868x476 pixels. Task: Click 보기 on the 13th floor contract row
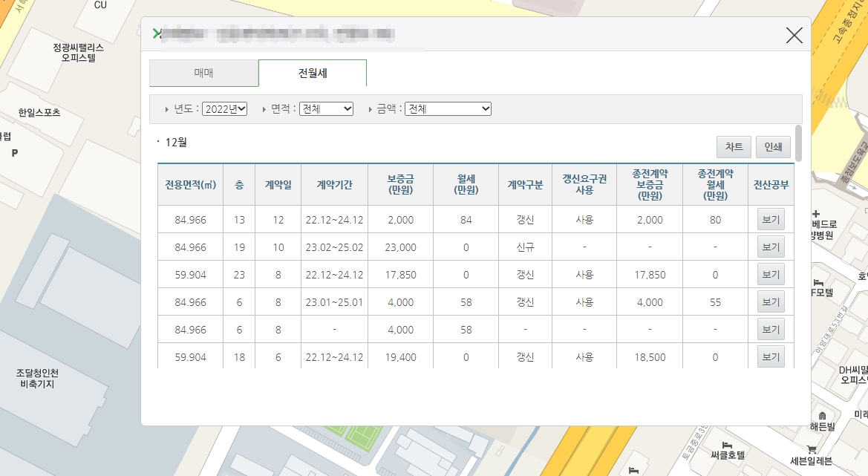pyautogui.click(x=770, y=218)
